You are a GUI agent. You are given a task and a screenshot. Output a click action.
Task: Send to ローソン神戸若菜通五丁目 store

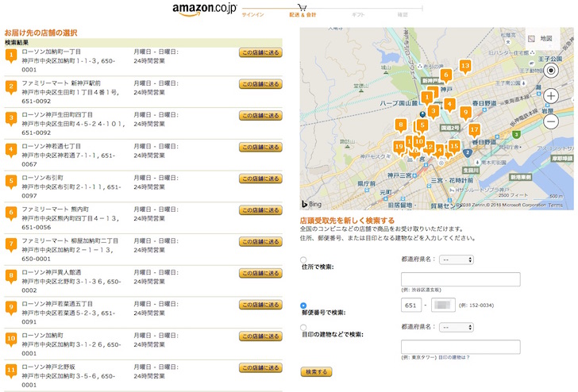tap(260, 305)
